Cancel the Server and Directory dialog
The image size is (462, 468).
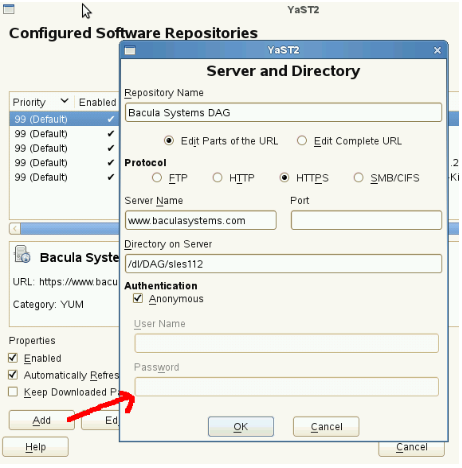(326, 426)
